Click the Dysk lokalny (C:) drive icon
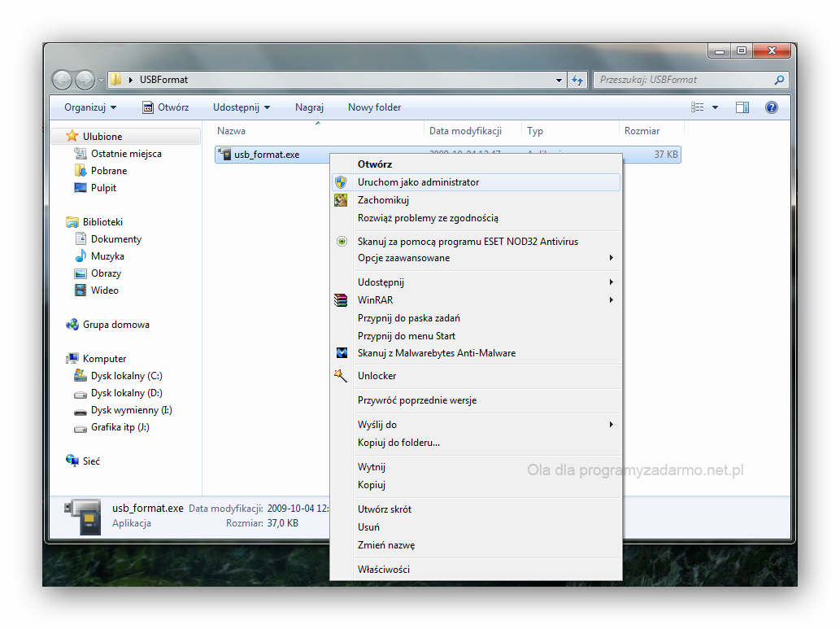 click(x=81, y=375)
